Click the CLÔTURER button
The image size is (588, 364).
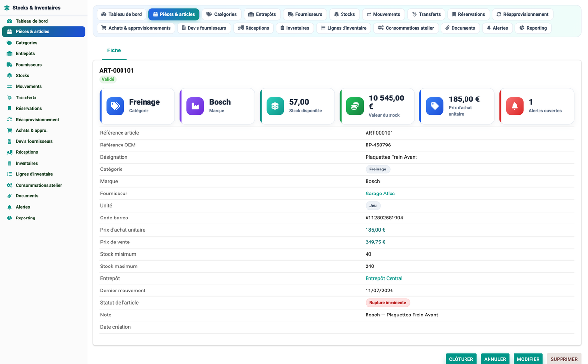pyautogui.click(x=461, y=359)
